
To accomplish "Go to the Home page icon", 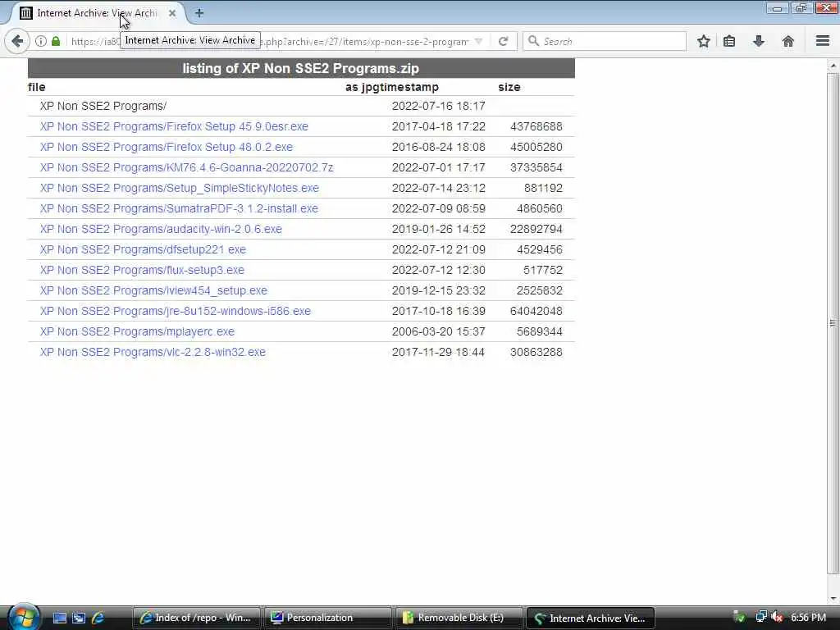I will coord(788,41).
